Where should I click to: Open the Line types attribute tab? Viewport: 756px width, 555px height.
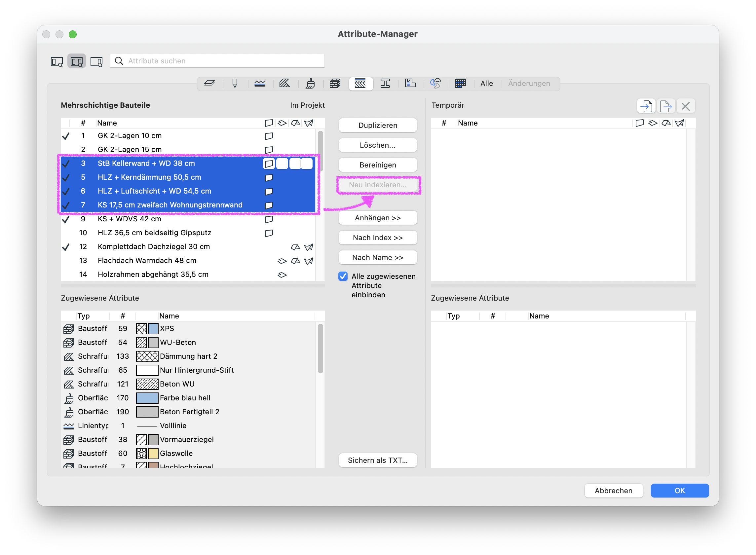point(260,83)
